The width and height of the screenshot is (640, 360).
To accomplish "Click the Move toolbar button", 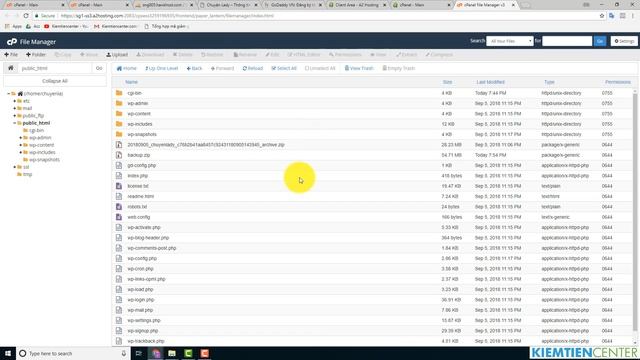I will click(89, 54).
